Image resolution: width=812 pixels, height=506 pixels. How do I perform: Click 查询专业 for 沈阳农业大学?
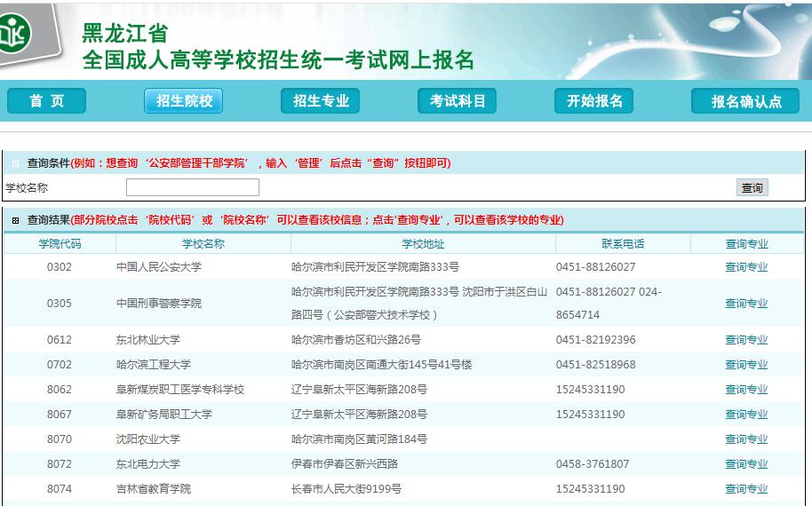[x=746, y=439]
